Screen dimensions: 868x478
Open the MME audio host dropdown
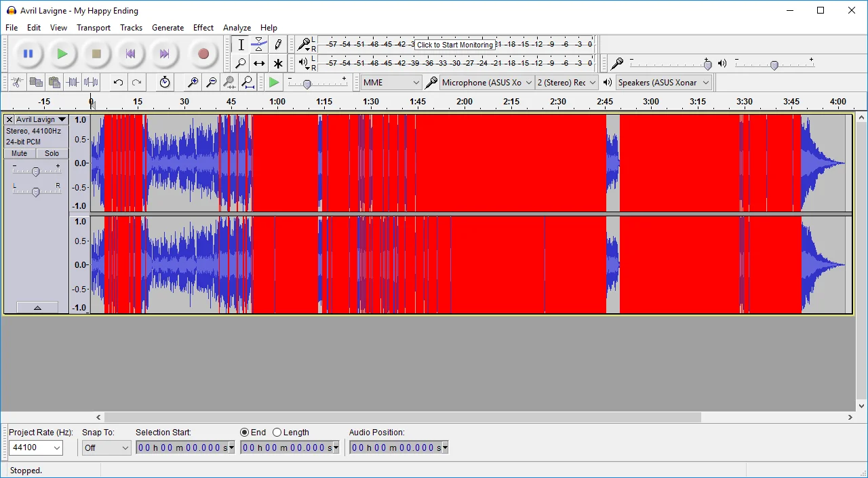pyautogui.click(x=391, y=83)
